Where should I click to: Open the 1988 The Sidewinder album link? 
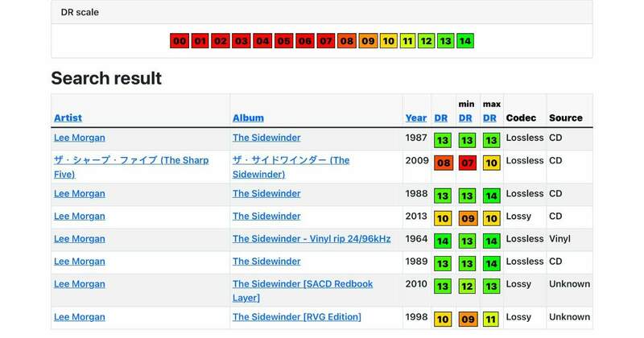(266, 194)
